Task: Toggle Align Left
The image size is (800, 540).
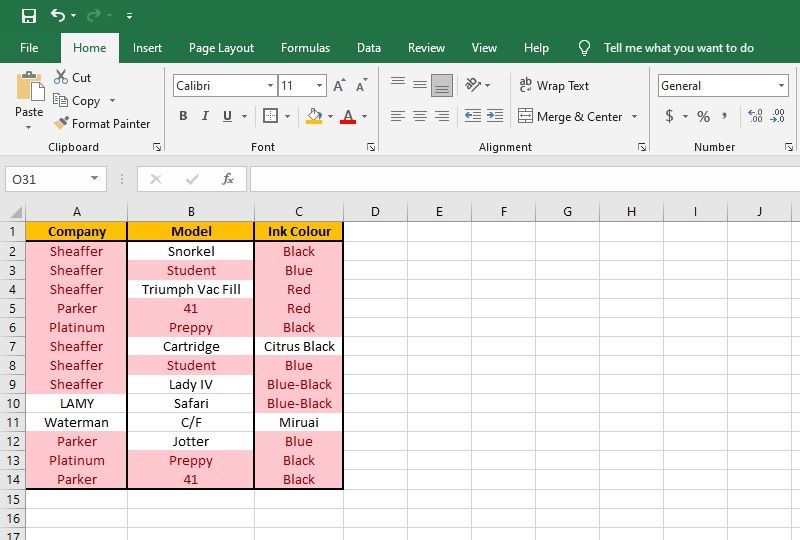Action: pyautogui.click(x=398, y=116)
